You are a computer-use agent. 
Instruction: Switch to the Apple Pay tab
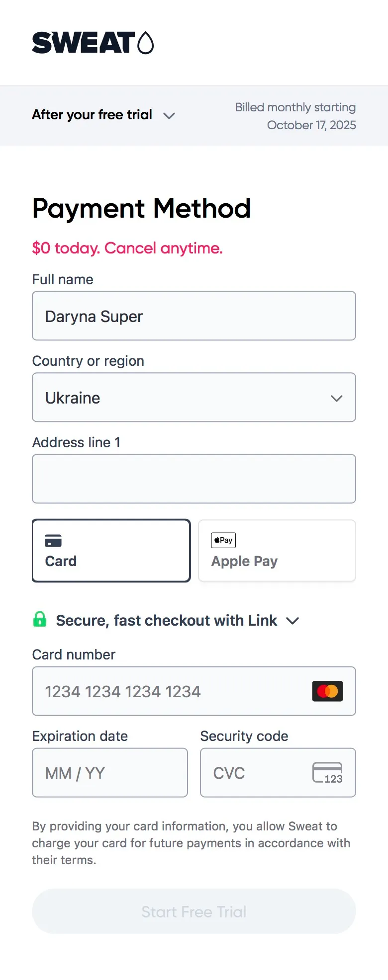[277, 551]
